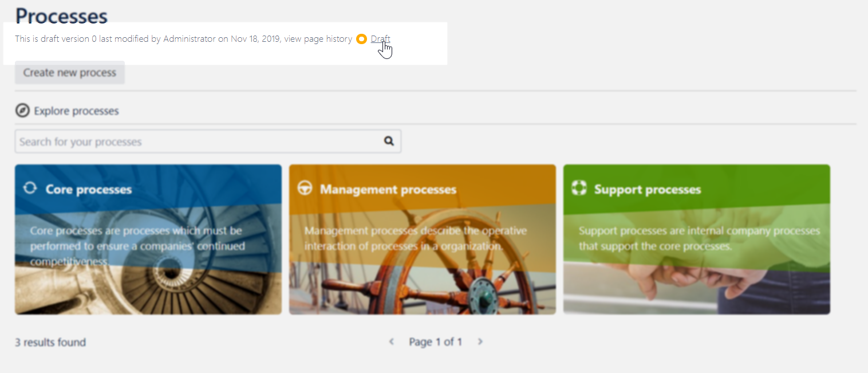This screenshot has width=868, height=373.
Task: Open the Draft status link
Action: pyautogui.click(x=380, y=39)
